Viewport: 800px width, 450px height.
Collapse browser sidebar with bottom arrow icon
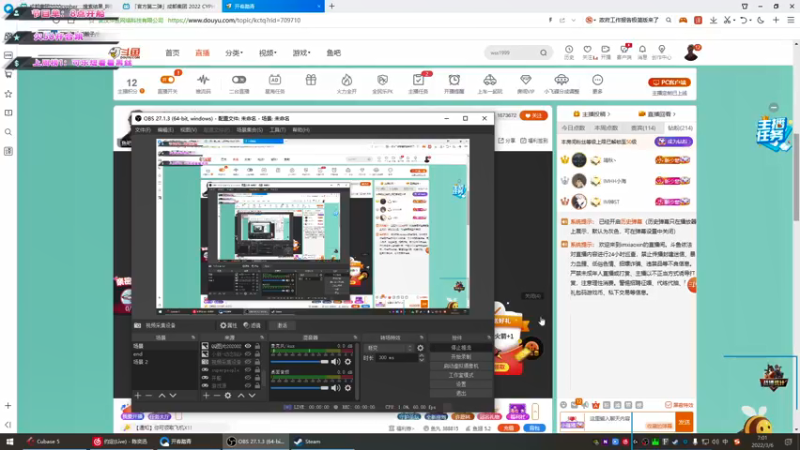tap(8, 424)
